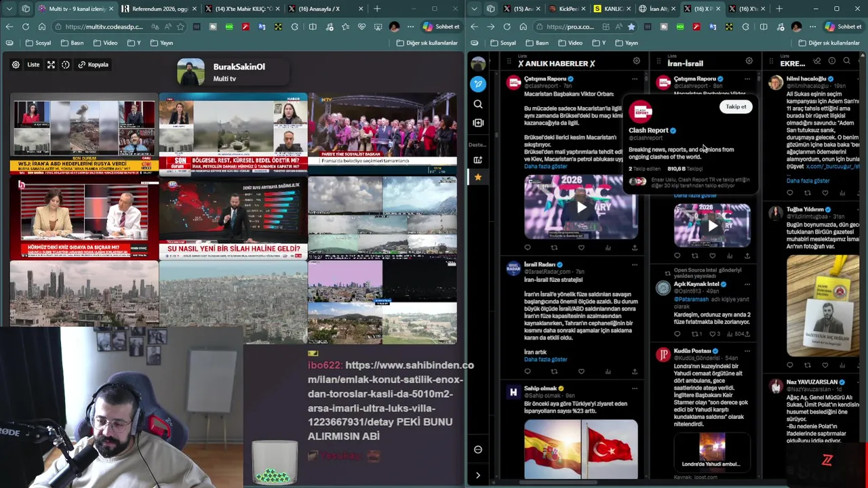Open Londra'da Yahudi ambul link preview
Screen dimensions: 868x488
[x=712, y=451]
